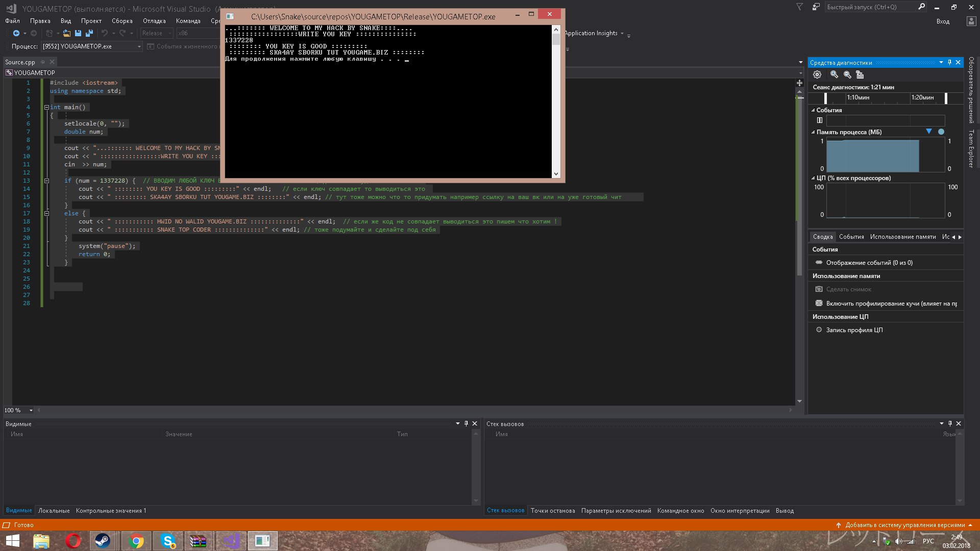Click Reset View chart icon in diagnostics
The height and width of the screenshot is (551, 980).
point(860,74)
